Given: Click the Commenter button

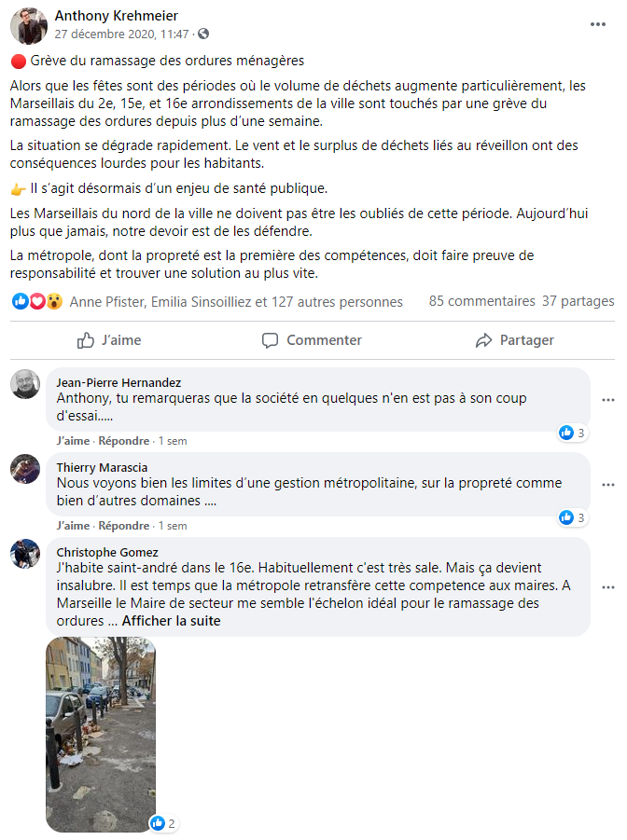Looking at the screenshot, I should [312, 340].
